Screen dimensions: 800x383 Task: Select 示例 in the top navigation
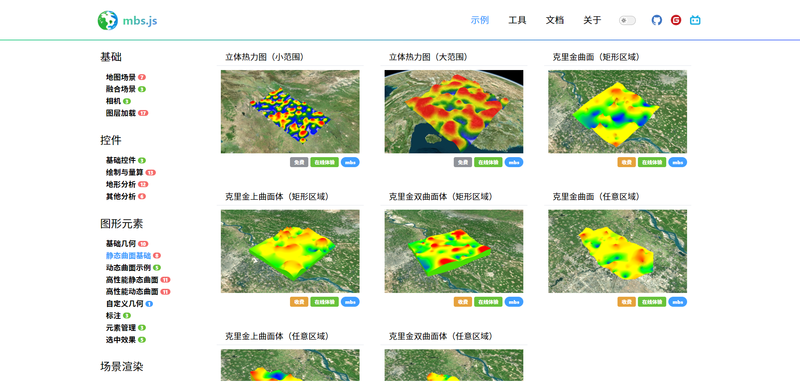point(480,20)
